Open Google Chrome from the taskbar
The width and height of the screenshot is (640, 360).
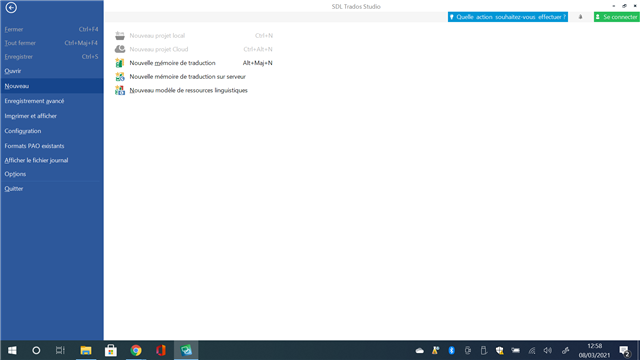pyautogui.click(x=136, y=350)
